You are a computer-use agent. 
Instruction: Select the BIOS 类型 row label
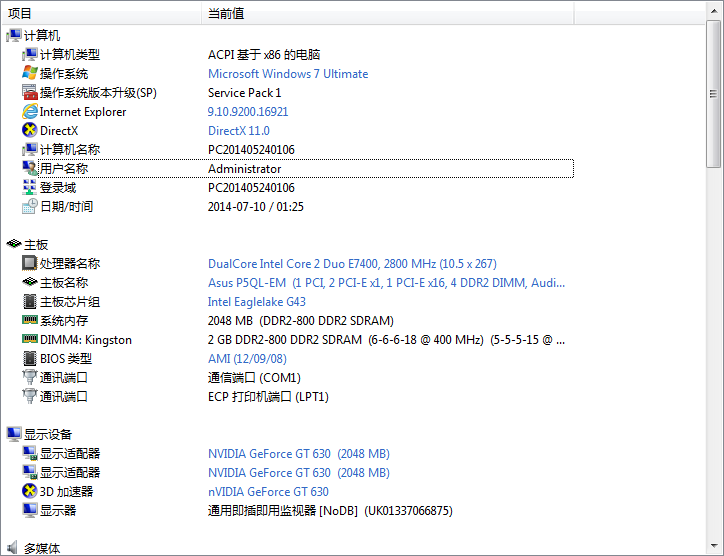(66, 358)
